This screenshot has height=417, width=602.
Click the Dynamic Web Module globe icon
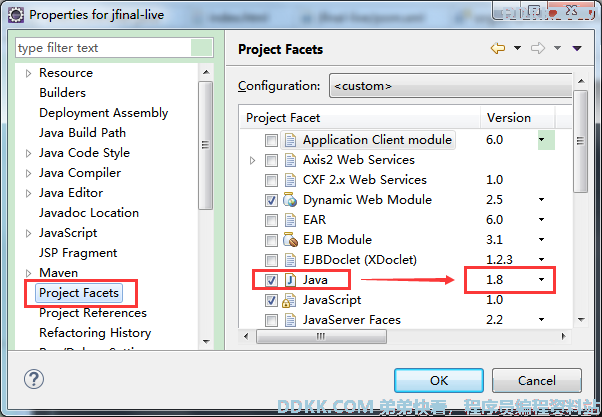coord(290,200)
